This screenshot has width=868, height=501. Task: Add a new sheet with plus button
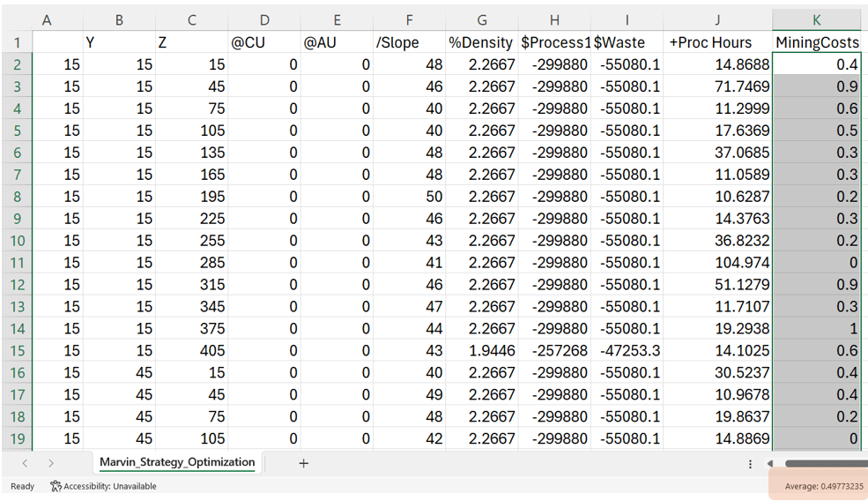point(303,463)
